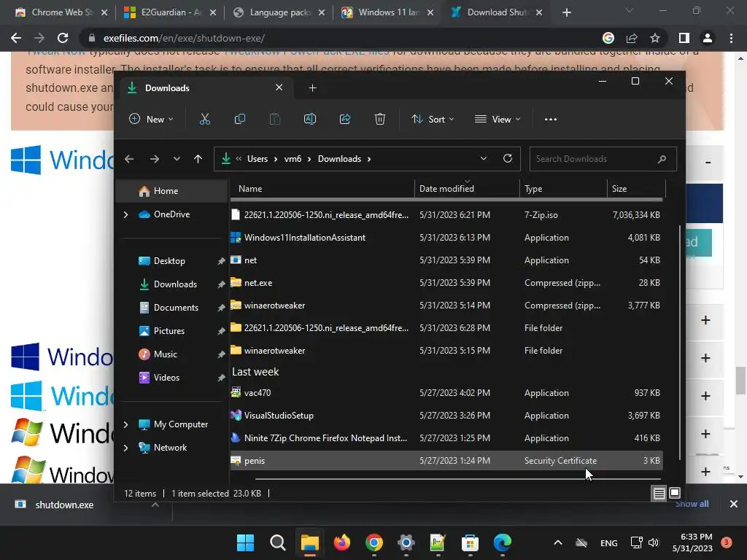Select Pictures in the navigation pane
Viewport: 747px width, 560px height.
(x=169, y=331)
